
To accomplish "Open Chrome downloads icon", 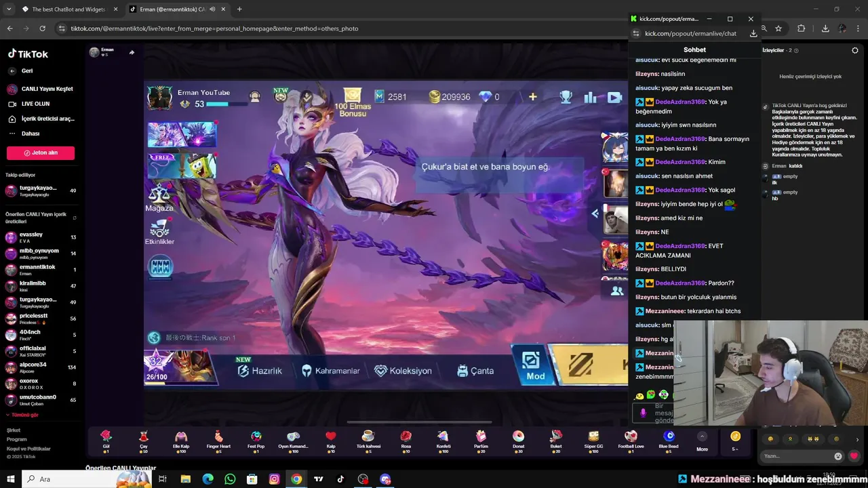I will tap(825, 28).
